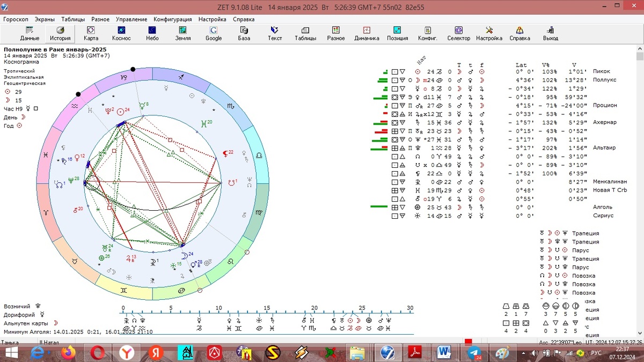Open the Позиция toolbar icon
The width and height of the screenshot is (644, 362).
pos(397,33)
